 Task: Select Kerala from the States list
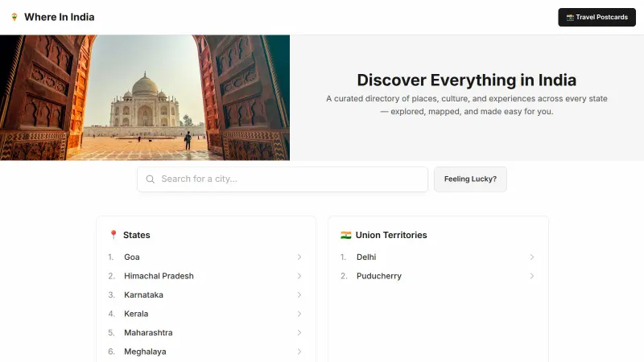click(136, 314)
